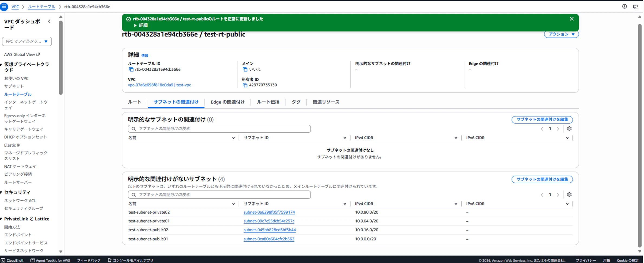Open the アクション actions dropdown

click(561, 34)
